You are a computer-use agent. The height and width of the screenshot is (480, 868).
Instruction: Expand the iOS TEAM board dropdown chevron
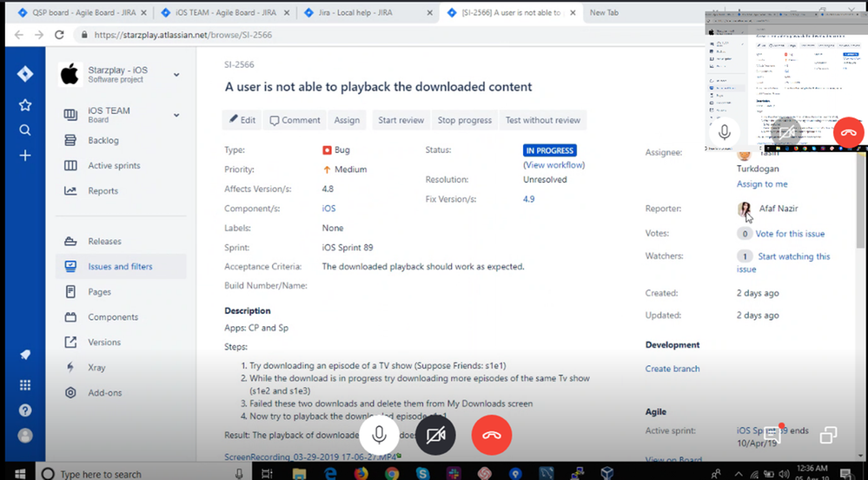[176, 116]
